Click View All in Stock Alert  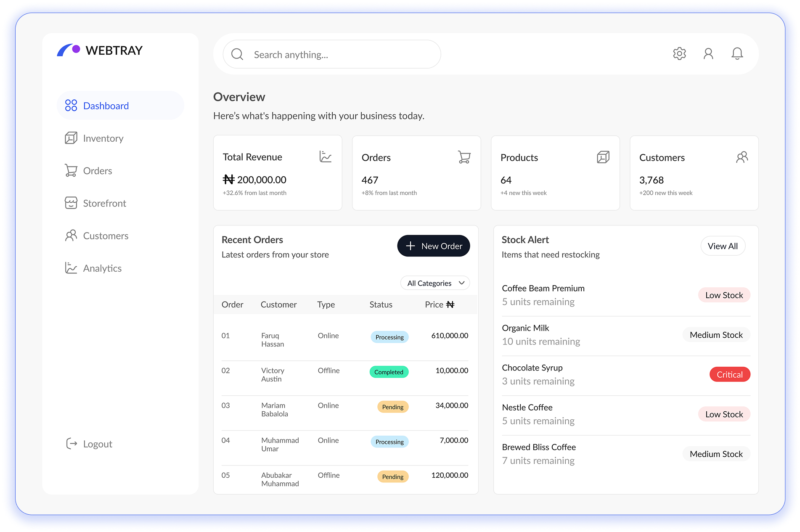(723, 246)
